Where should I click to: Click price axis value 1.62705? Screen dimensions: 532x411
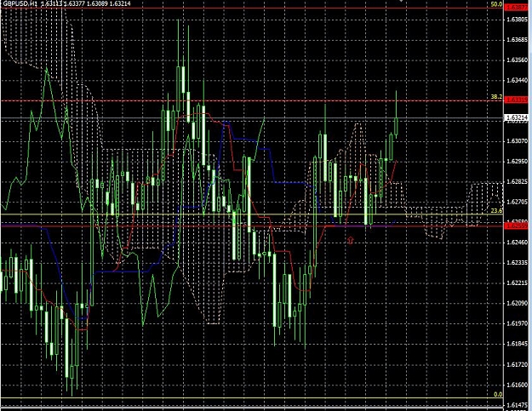(x=517, y=202)
